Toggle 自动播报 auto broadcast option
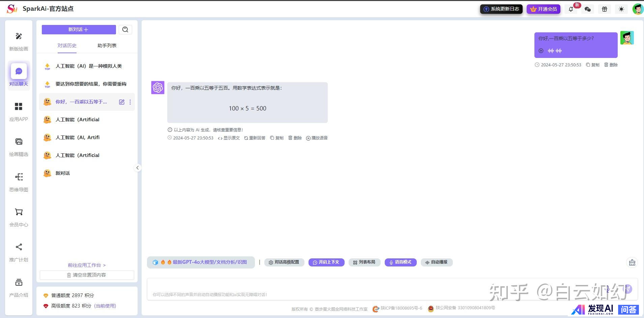 (437, 262)
